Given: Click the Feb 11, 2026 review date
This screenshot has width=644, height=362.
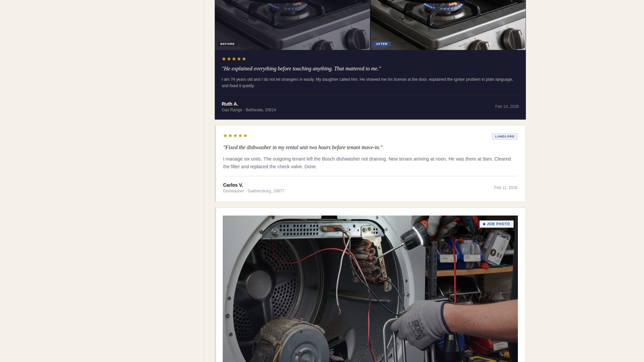Looking at the screenshot, I should coord(505,188).
